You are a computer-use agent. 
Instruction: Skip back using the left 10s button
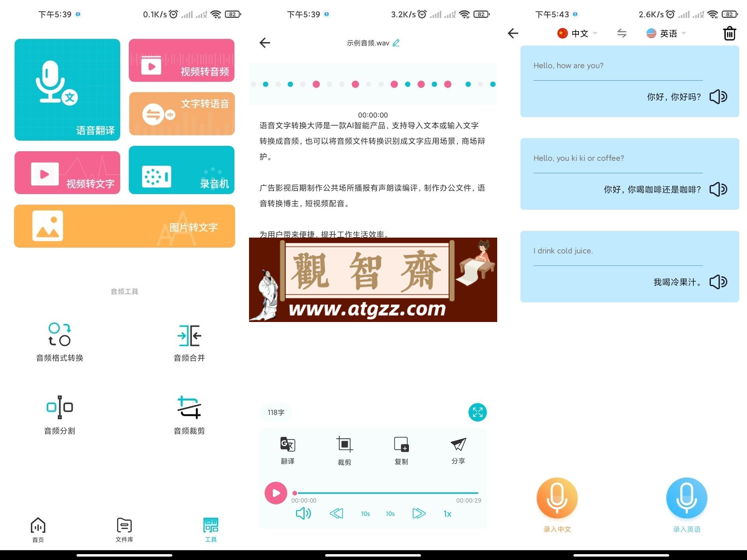click(x=365, y=514)
